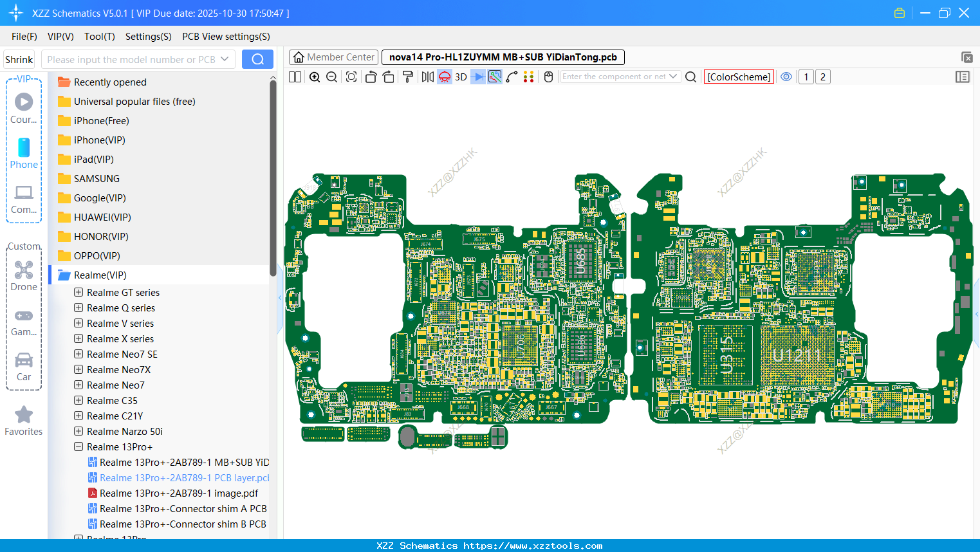980x552 pixels.
Task: Click the window stack icon near tabs
Action: click(966, 57)
